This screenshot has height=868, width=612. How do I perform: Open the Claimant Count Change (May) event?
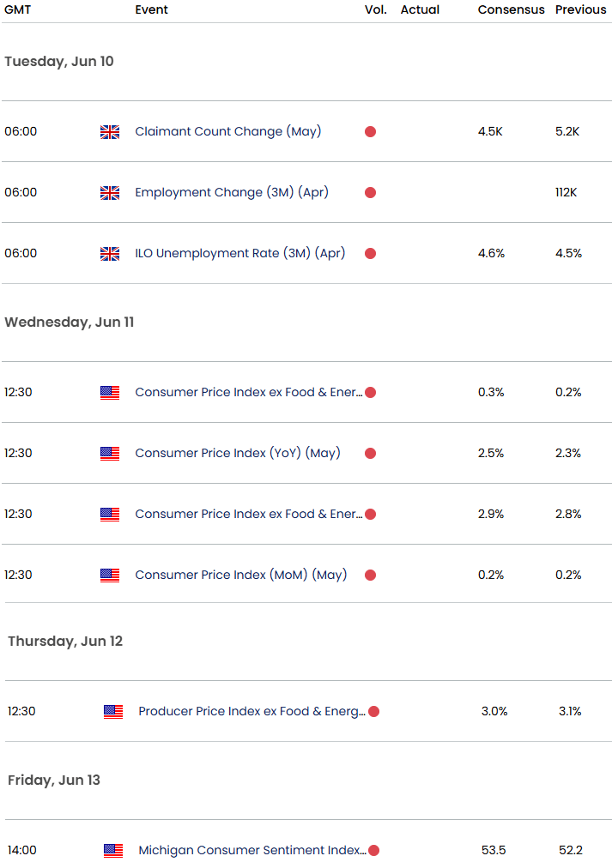227,132
